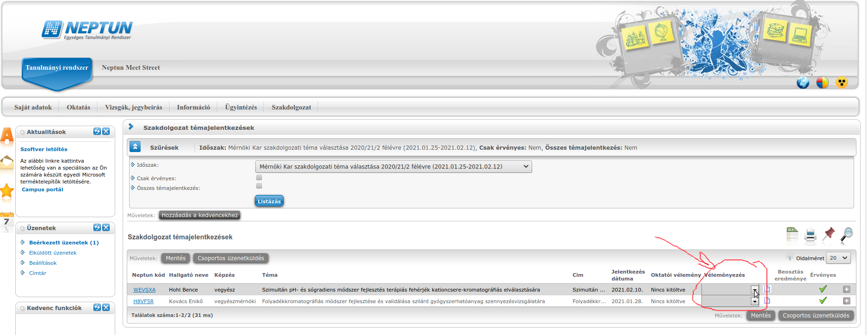The width and height of the screenshot is (868, 335).
Task: Click the red pushpin icon
Action: point(829,235)
